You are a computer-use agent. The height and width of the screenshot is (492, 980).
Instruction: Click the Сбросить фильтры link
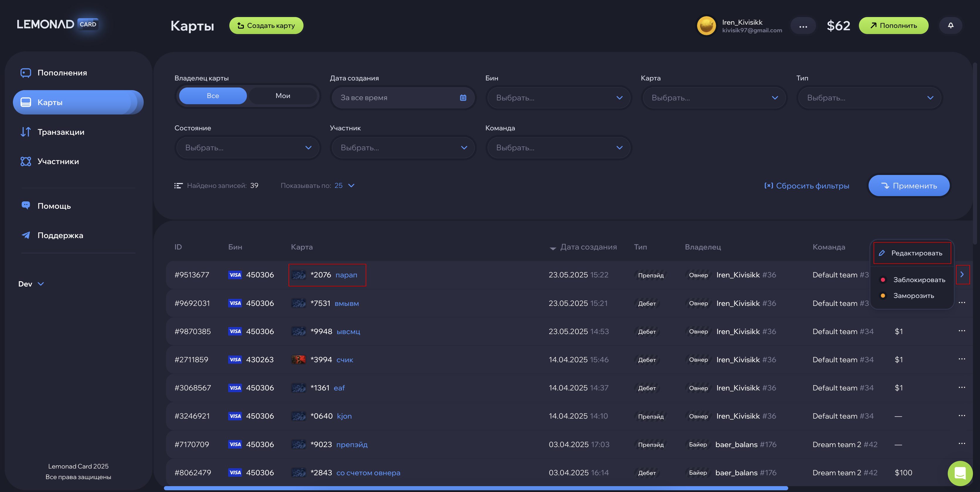pyautogui.click(x=807, y=186)
